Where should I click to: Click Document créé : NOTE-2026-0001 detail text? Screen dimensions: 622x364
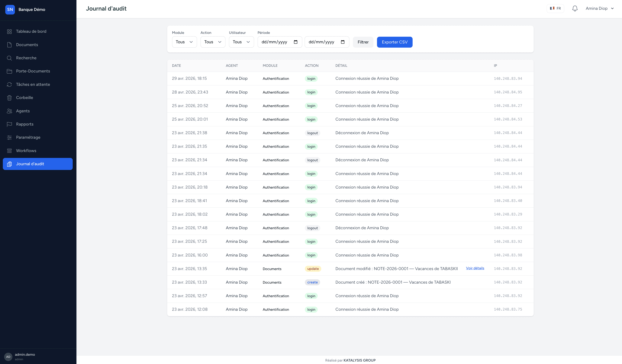click(x=393, y=282)
